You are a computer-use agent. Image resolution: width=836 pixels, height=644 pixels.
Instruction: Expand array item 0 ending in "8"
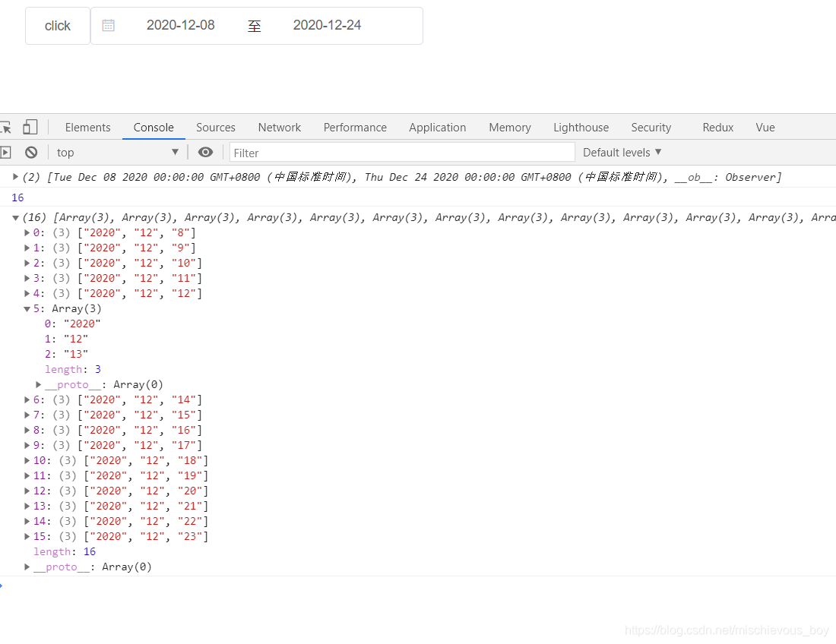(27, 233)
